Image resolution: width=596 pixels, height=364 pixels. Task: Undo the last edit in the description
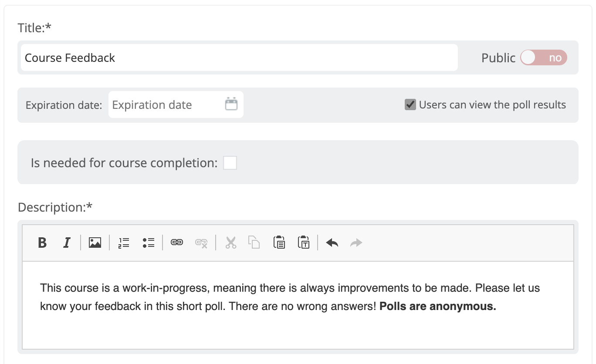332,243
